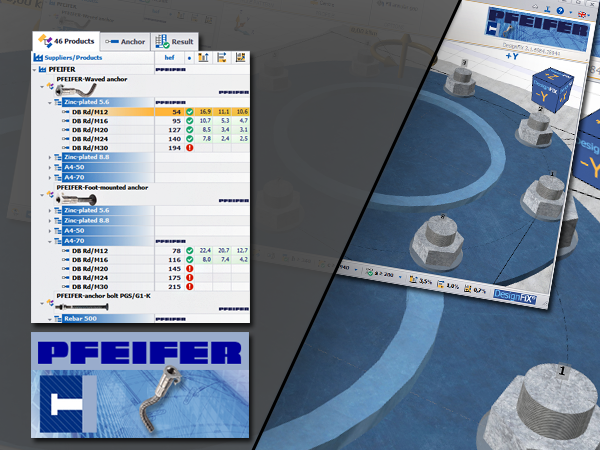Click green check icon on hef 78 row
This screenshot has width=600, height=450.
coord(189,251)
